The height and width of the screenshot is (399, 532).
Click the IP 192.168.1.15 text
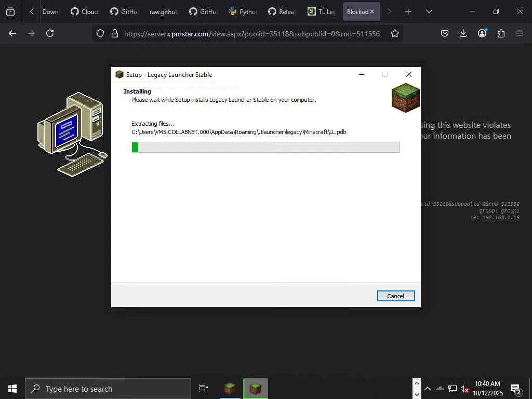coord(495,218)
